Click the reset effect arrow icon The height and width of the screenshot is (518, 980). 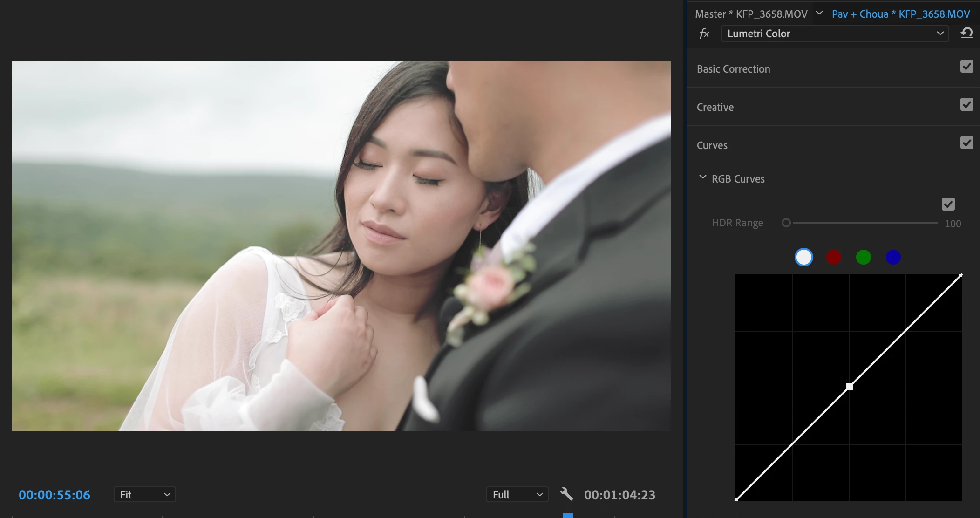[966, 33]
